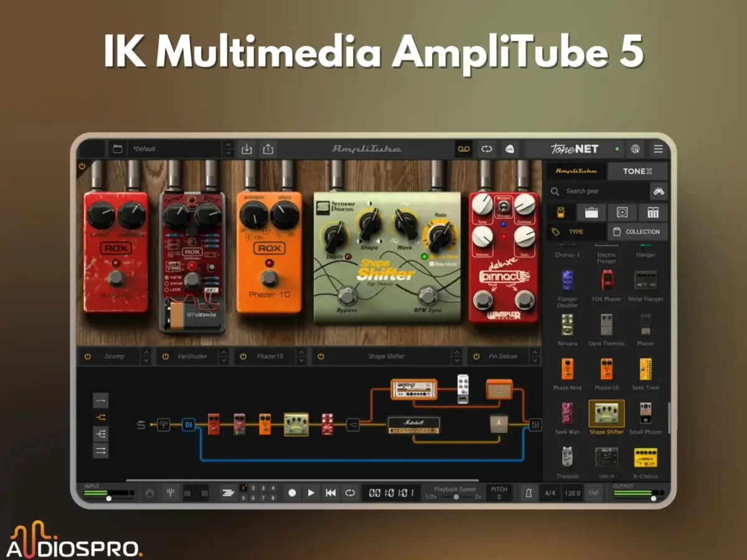Select the dual parallel chains routing
Image resolution: width=747 pixels, height=560 pixels.
pos(100,450)
